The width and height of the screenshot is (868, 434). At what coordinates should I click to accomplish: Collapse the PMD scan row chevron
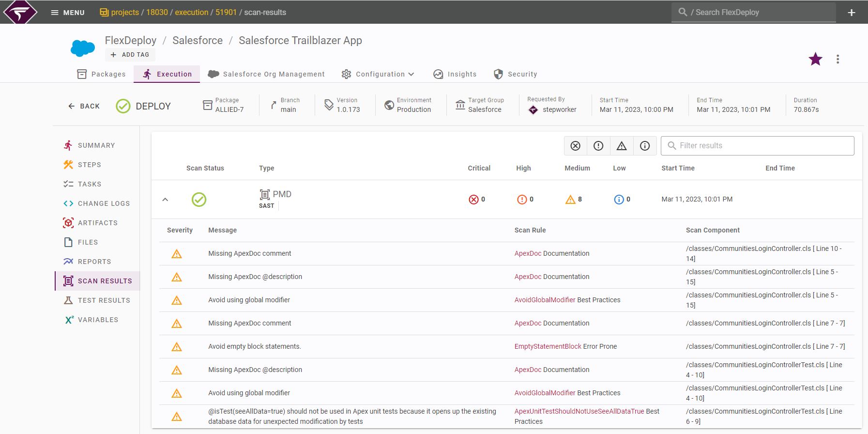[x=165, y=200]
